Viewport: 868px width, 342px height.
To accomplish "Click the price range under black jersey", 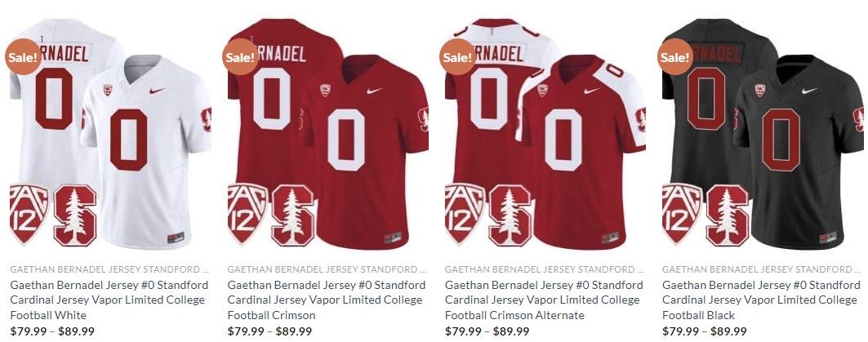I will (704, 331).
